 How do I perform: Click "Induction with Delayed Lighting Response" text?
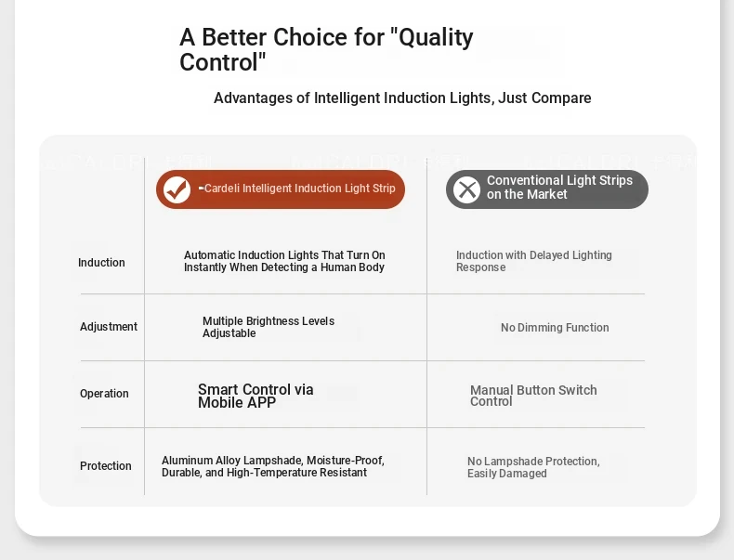click(x=534, y=261)
